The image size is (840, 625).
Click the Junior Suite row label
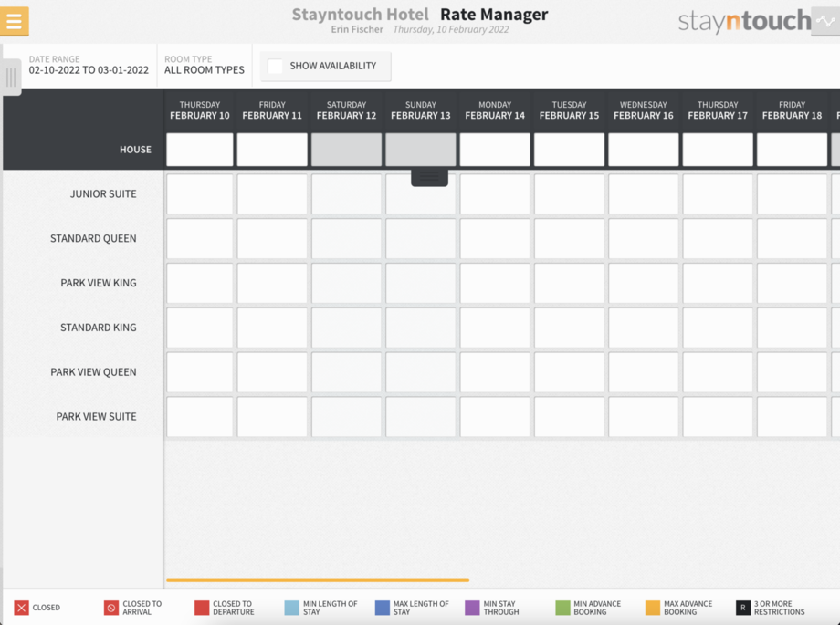point(103,193)
